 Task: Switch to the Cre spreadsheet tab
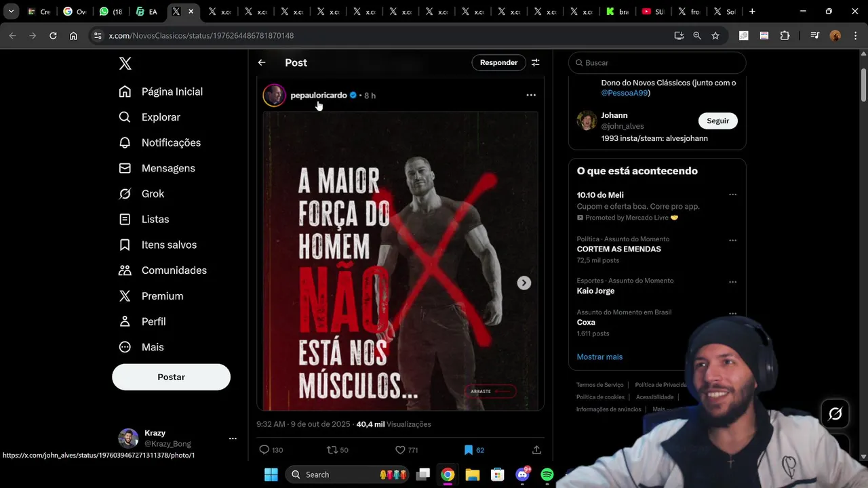click(x=39, y=12)
